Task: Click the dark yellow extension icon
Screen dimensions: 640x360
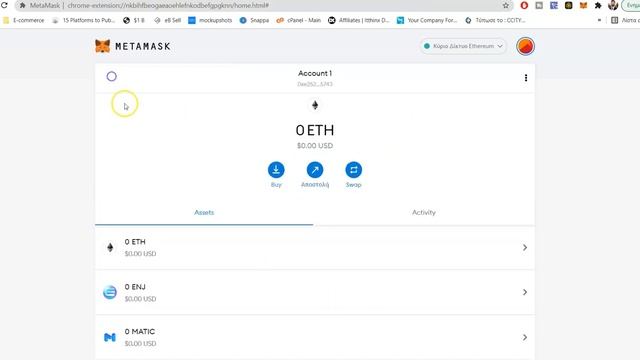Action: [569, 5]
